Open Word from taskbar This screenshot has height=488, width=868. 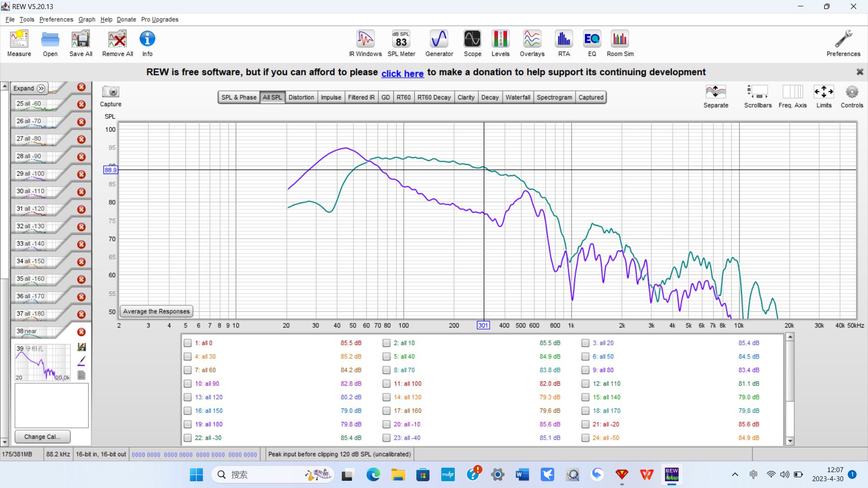(522, 474)
